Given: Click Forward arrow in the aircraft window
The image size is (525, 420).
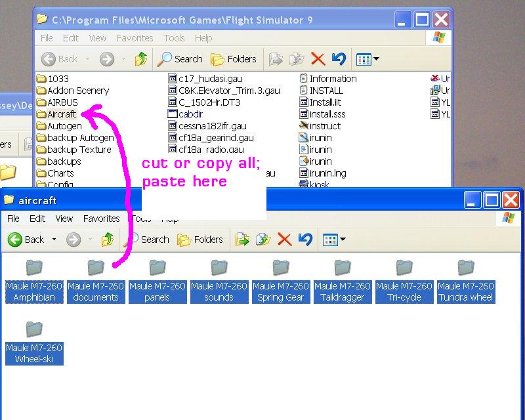Looking at the screenshot, I should click(73, 240).
